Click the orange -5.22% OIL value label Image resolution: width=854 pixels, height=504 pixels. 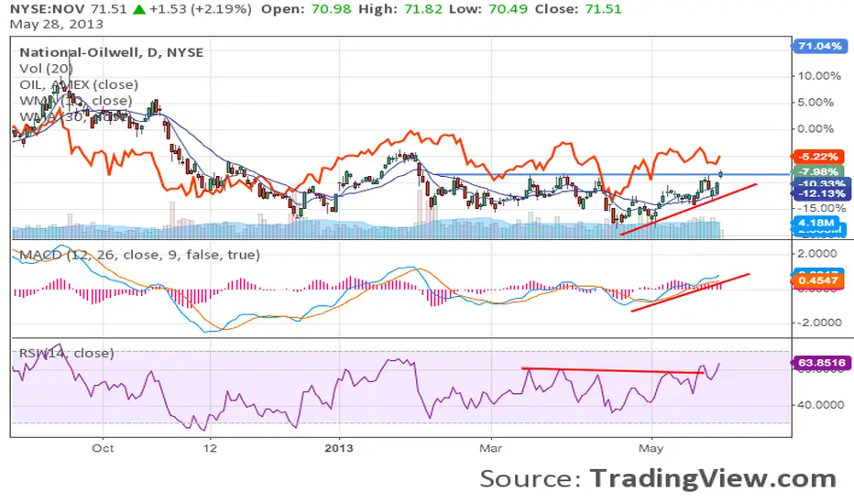click(818, 157)
